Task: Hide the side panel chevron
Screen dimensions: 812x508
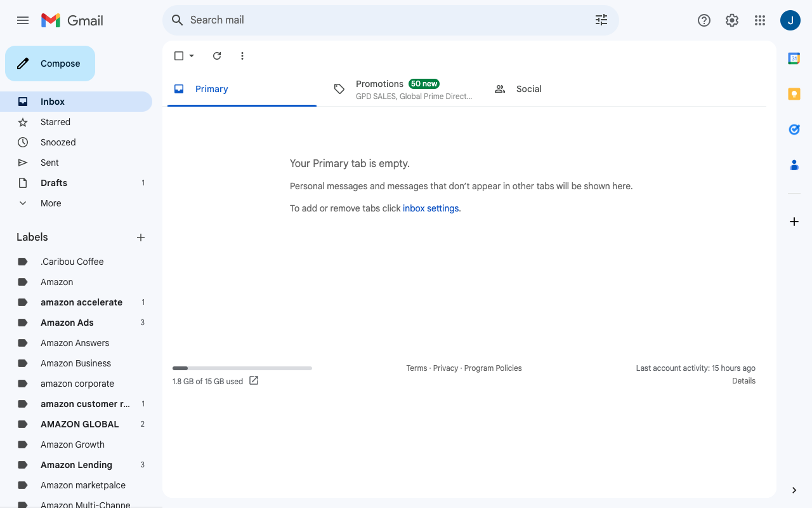Action: point(794,490)
